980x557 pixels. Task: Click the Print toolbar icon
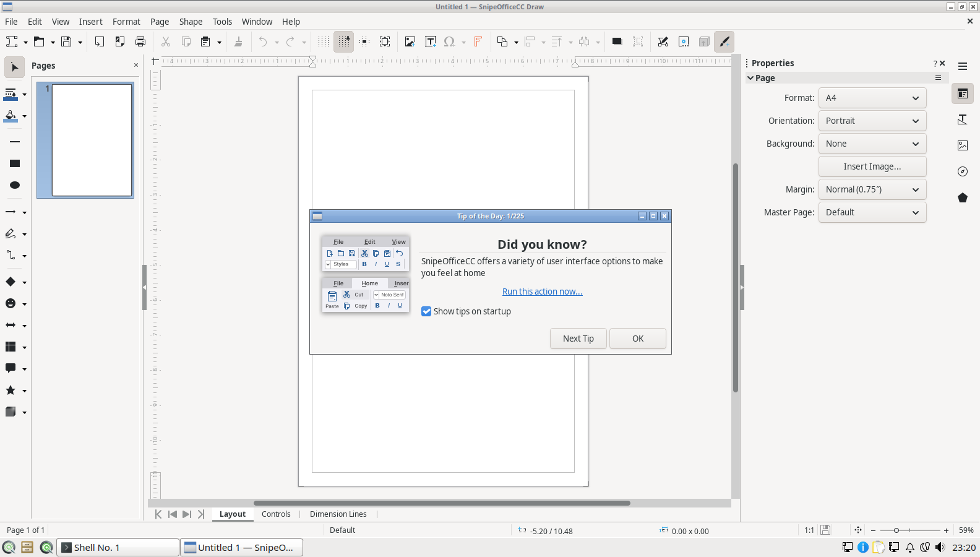pyautogui.click(x=140, y=41)
